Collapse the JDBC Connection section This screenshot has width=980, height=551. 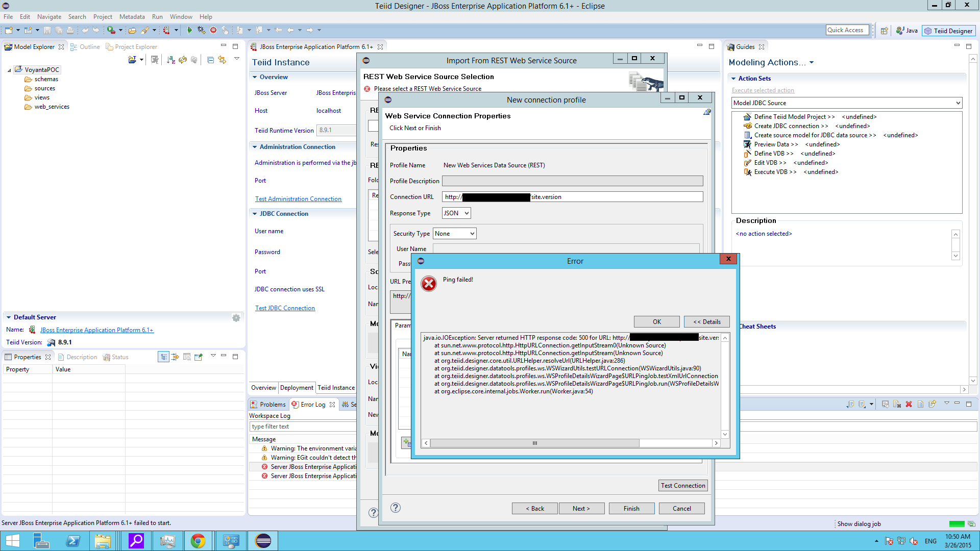click(255, 214)
